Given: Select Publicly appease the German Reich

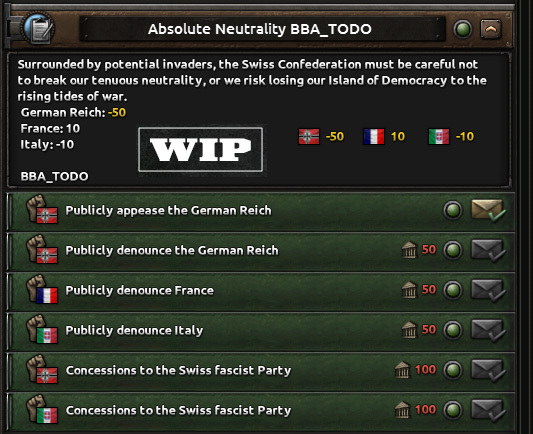Looking at the screenshot, I should point(261,211).
